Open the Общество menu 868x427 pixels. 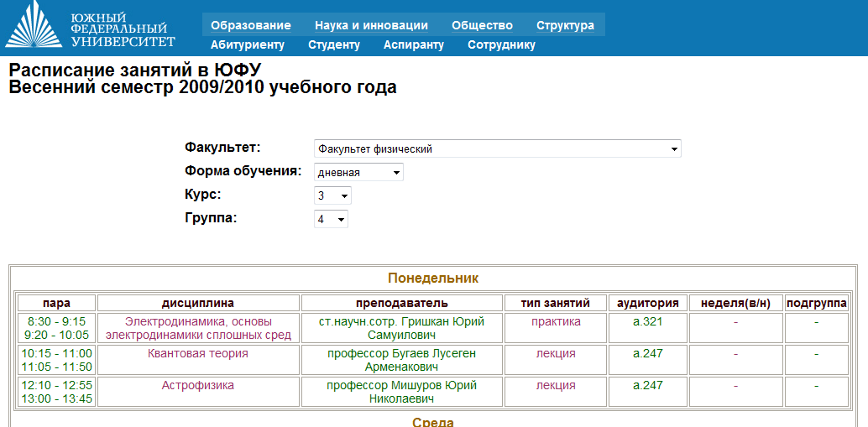(482, 25)
